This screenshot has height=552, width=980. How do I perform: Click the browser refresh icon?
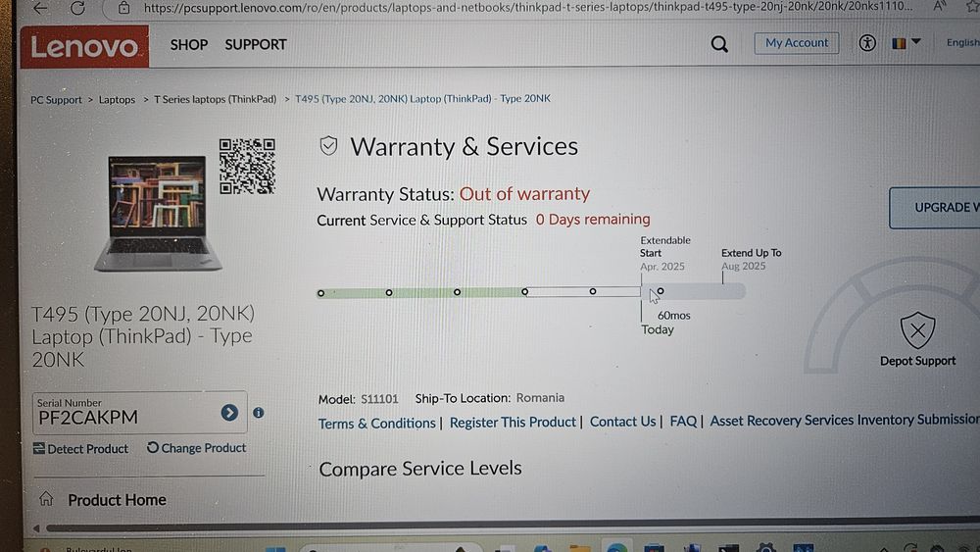point(77,8)
